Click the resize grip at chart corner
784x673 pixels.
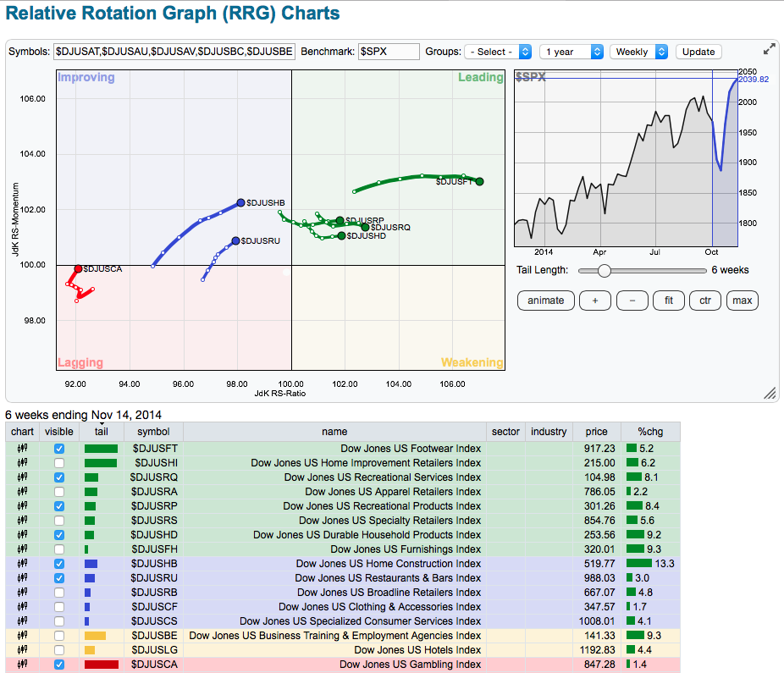point(770,393)
